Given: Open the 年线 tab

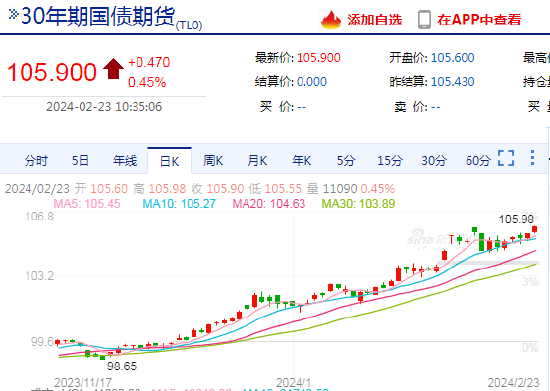Looking at the screenshot, I should pyautogui.click(x=125, y=161).
